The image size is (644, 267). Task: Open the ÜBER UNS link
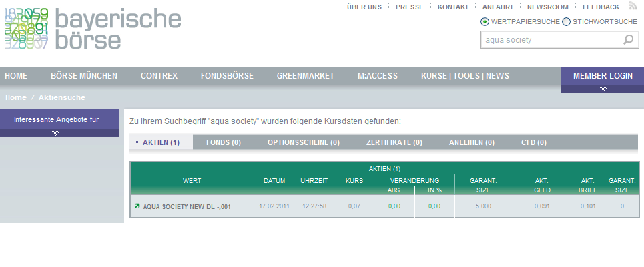point(364,7)
